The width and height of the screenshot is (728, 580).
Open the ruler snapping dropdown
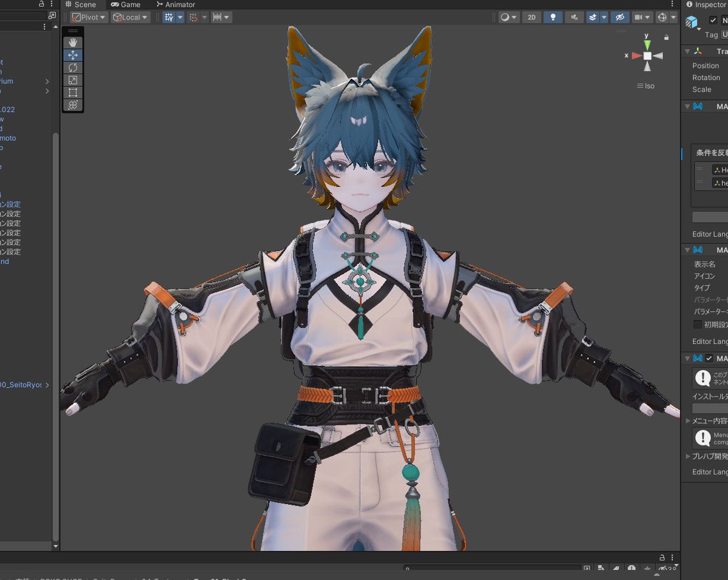(x=221, y=18)
